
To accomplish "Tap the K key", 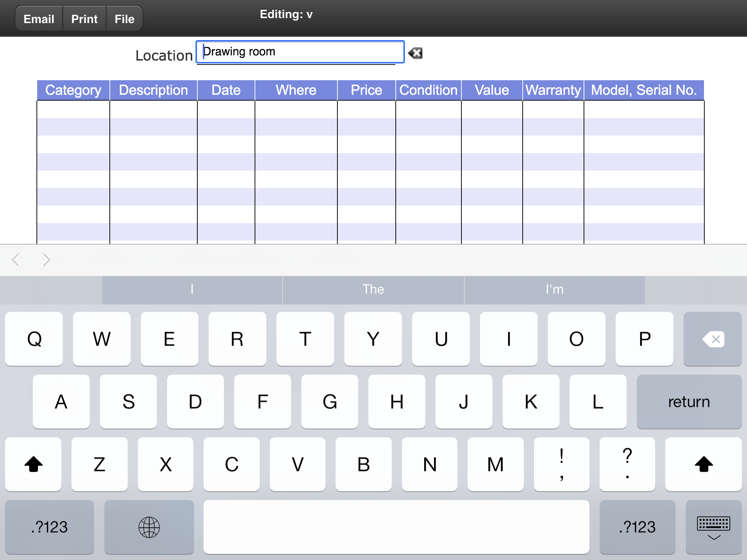I will coord(531,401).
